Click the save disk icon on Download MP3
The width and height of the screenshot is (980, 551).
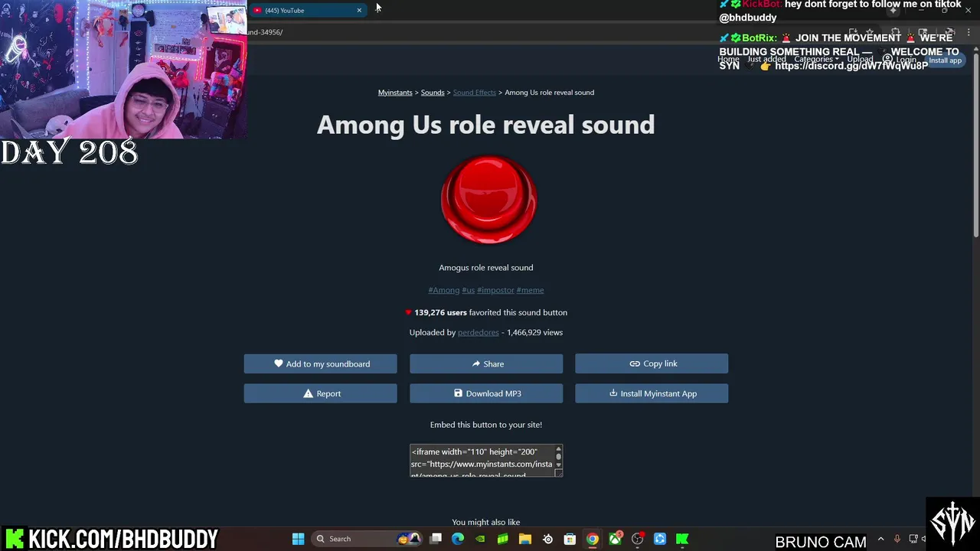click(x=458, y=393)
